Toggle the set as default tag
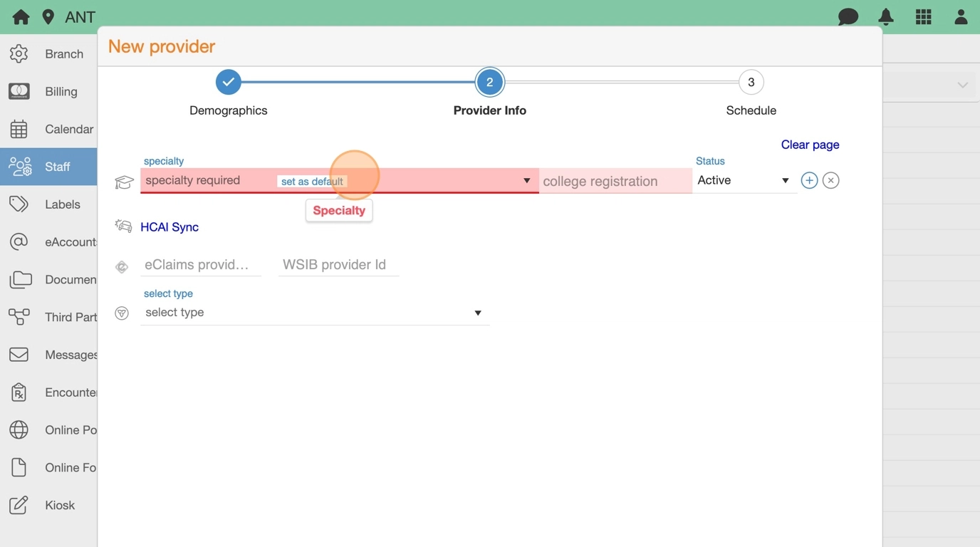Screen dimensions: 980x547 (x=312, y=182)
